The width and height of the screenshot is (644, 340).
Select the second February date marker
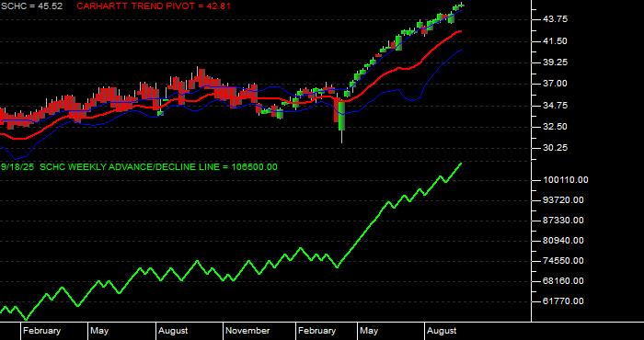tap(317, 331)
